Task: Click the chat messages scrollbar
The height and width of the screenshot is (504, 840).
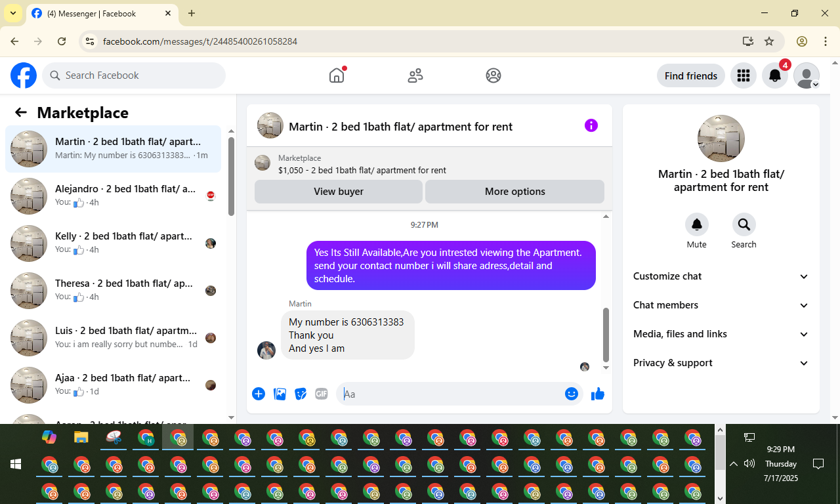Action: pyautogui.click(x=606, y=334)
